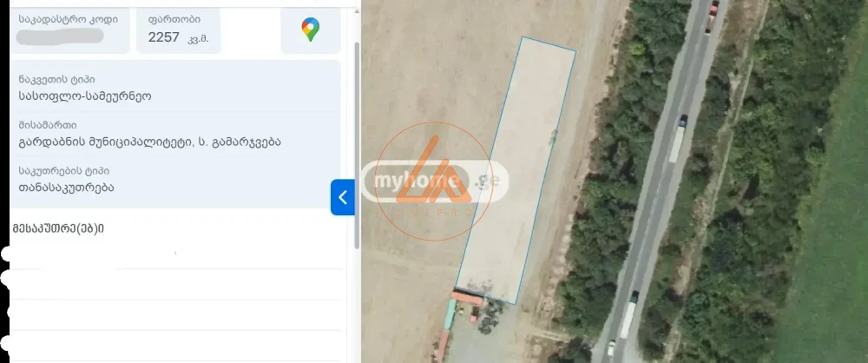The image size is (868, 363).
Task: Click the მესაკუთრე(ებ)ი owners heading
Action: (58, 228)
